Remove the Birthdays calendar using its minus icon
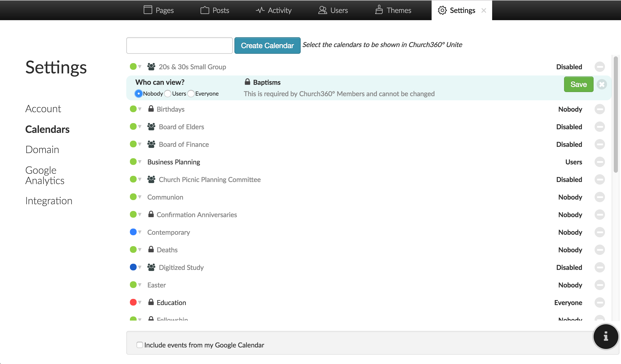 600,109
